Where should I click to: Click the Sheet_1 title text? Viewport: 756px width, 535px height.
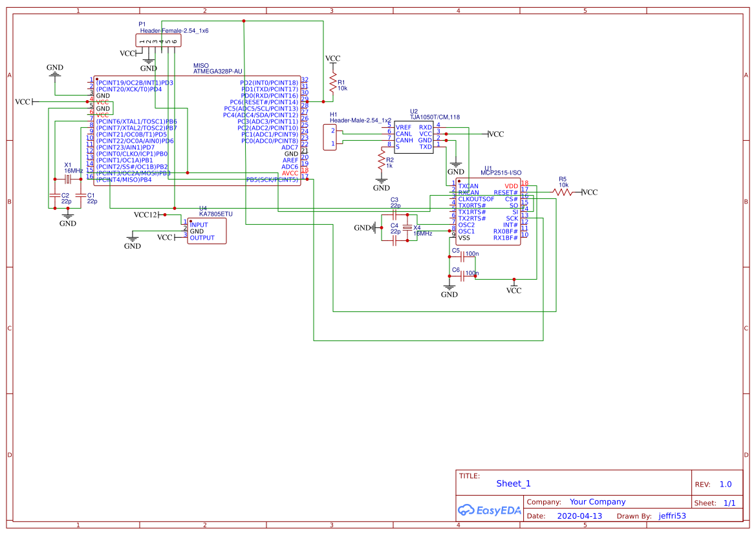coord(513,483)
